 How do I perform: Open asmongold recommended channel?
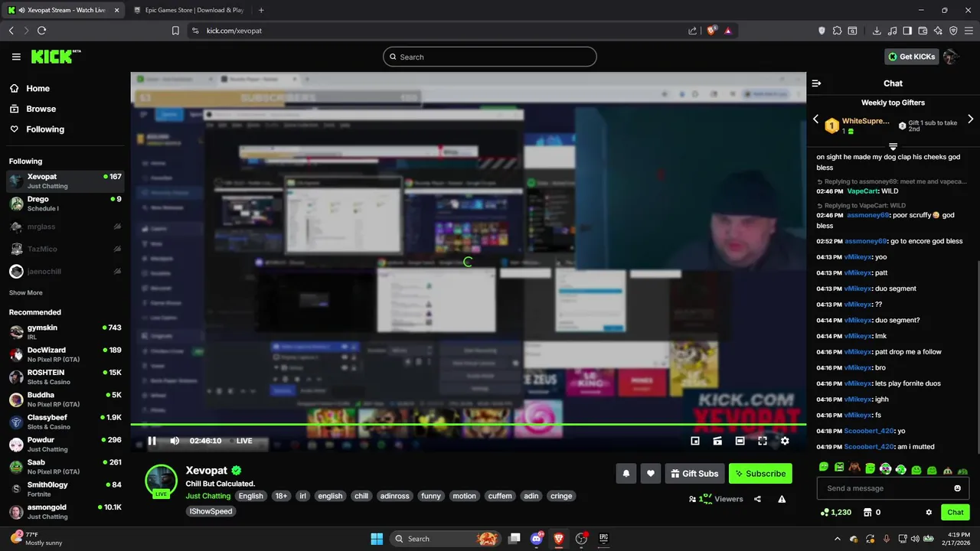(x=65, y=512)
